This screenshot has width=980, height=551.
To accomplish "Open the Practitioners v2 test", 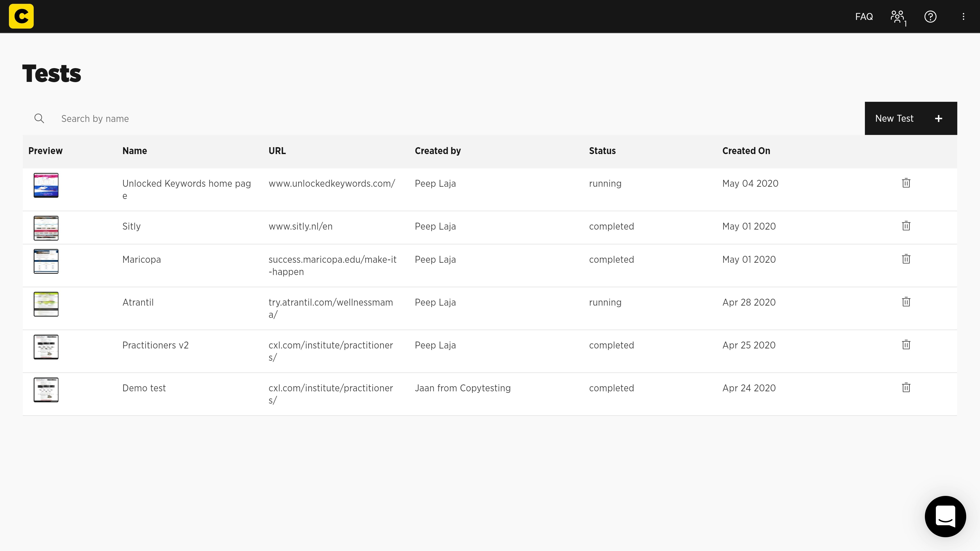I will pos(155,345).
